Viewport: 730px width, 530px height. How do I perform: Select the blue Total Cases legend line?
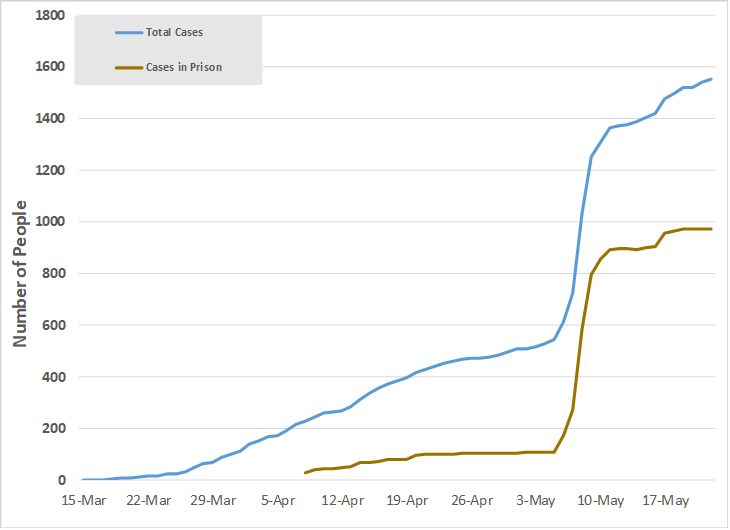coord(129,33)
